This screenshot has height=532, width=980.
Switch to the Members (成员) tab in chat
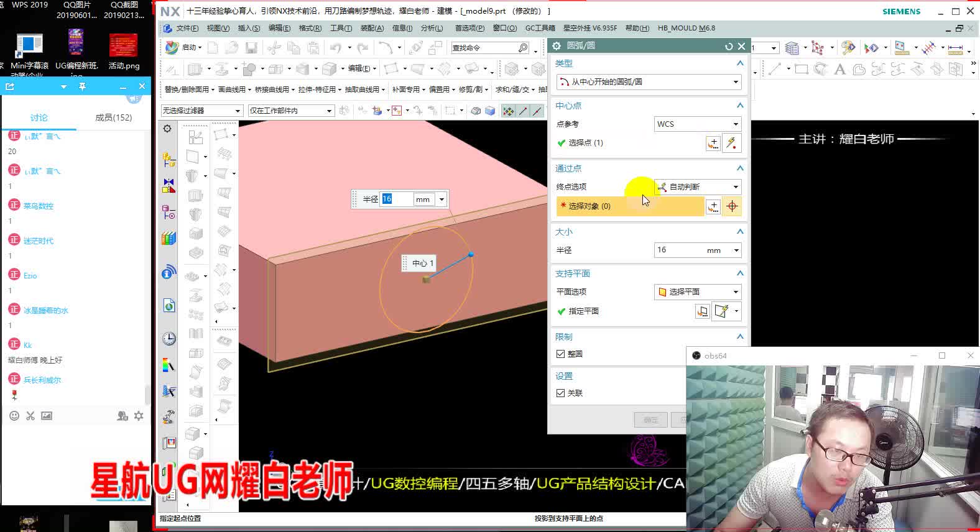pos(113,117)
